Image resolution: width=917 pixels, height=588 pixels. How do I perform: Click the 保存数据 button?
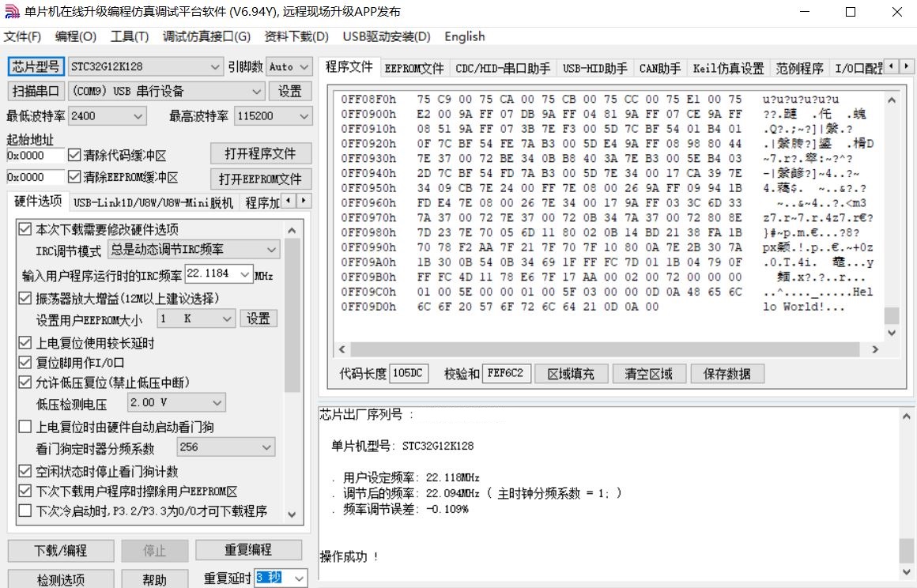pyautogui.click(x=727, y=374)
